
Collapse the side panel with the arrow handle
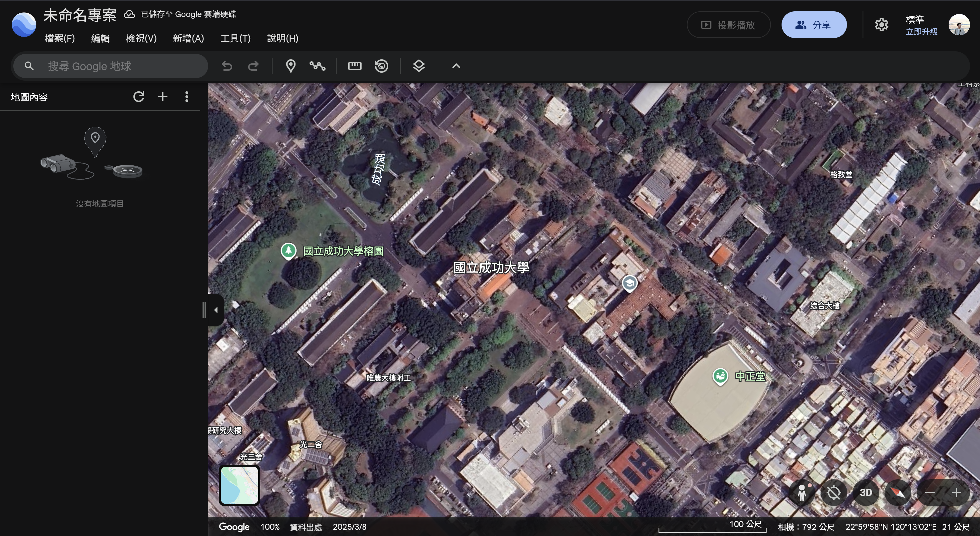216,310
